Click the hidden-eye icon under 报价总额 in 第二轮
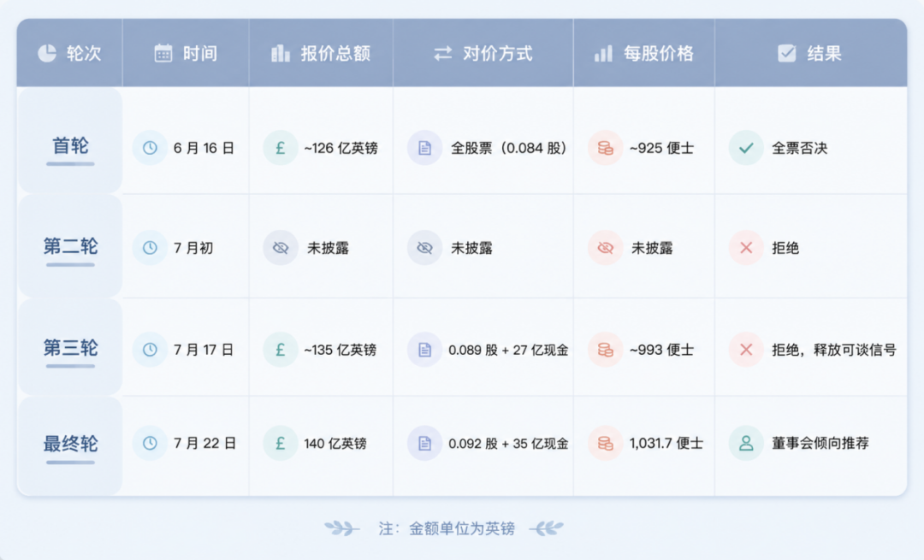This screenshot has width=924, height=560. pyautogui.click(x=281, y=248)
